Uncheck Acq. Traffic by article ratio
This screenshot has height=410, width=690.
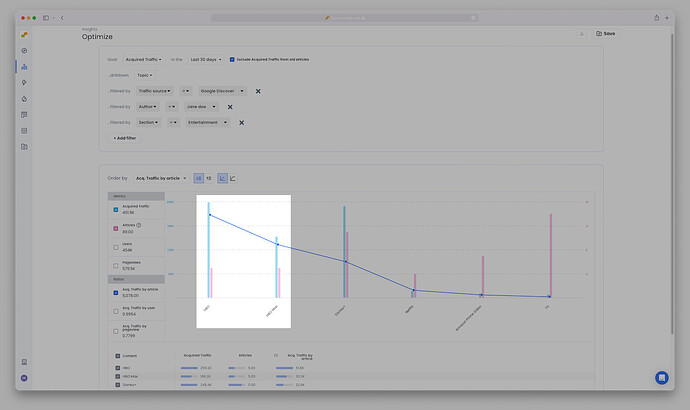click(116, 292)
